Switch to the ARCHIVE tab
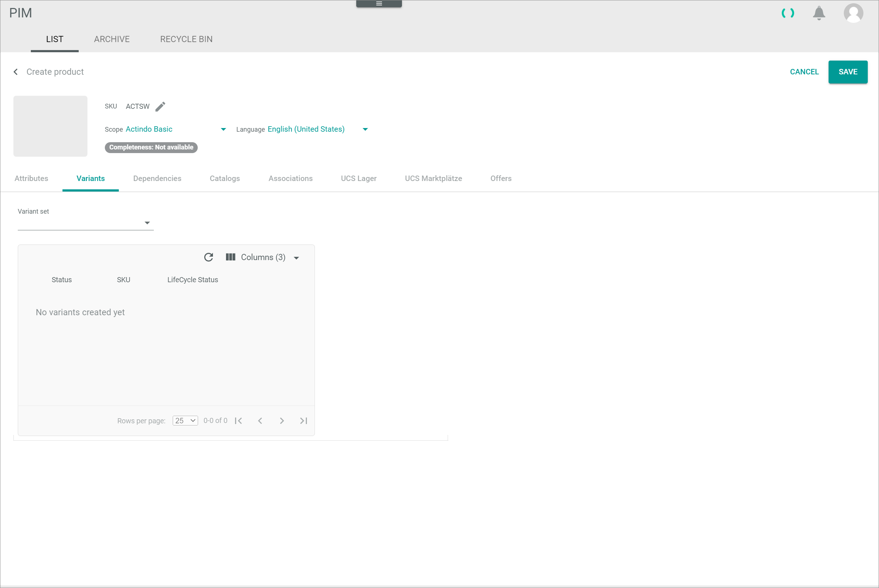This screenshot has height=588, width=879. pyautogui.click(x=112, y=39)
